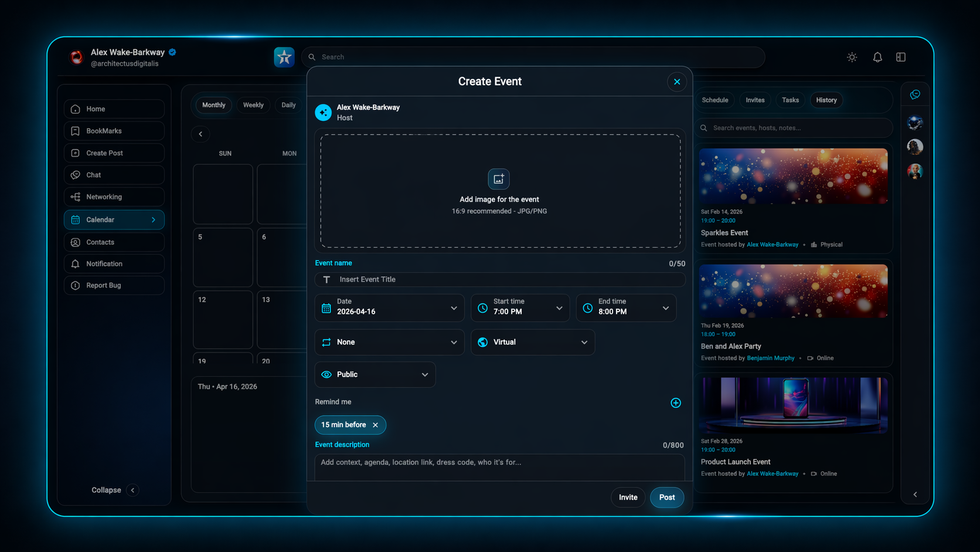The height and width of the screenshot is (552, 980).
Task: Open chat bubble icon in right rail
Action: (915, 95)
